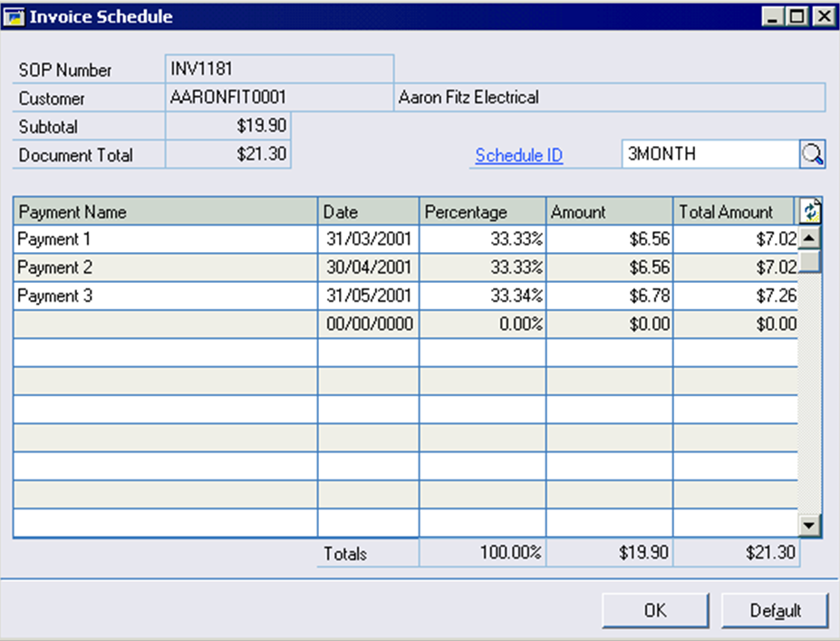
Task: Click the Total Amount column header
Action: [x=734, y=212]
